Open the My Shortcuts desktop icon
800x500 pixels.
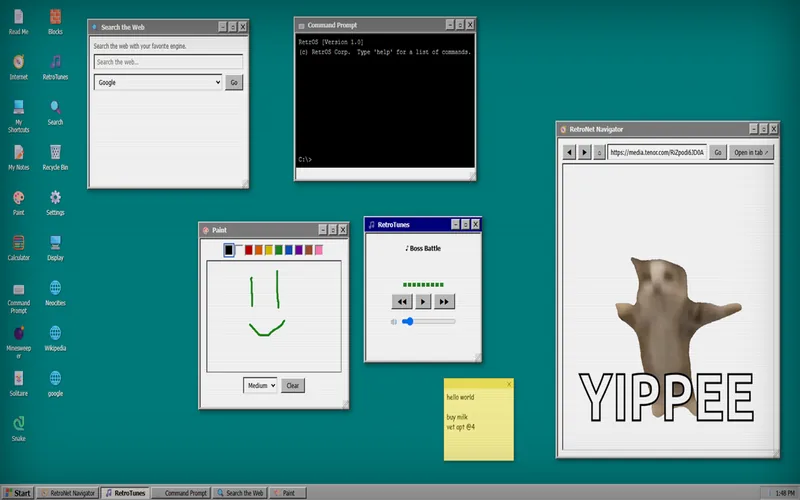point(18,116)
